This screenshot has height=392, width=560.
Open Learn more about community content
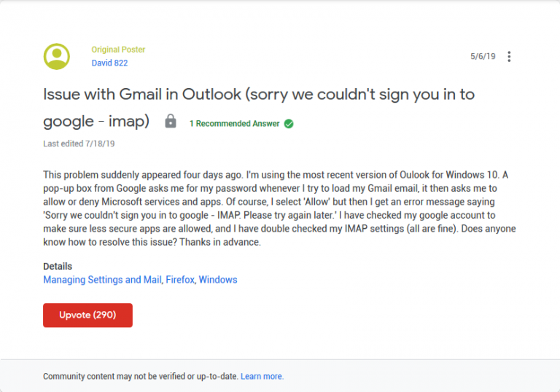(262, 376)
